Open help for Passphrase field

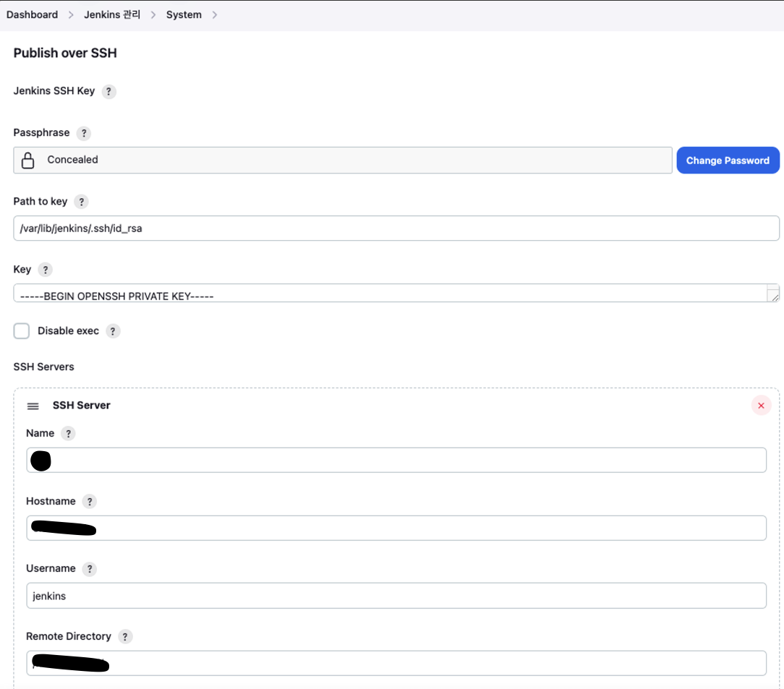pos(83,134)
